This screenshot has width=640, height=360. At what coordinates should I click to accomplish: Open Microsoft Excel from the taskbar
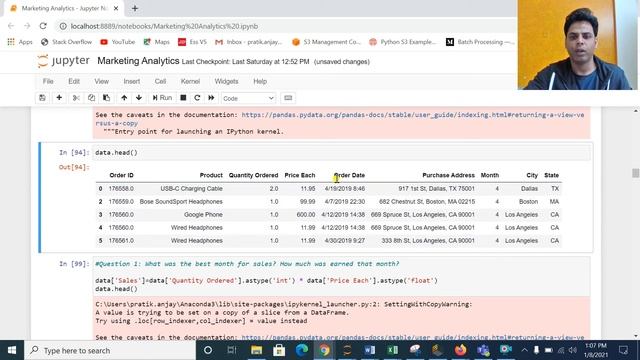(393, 350)
